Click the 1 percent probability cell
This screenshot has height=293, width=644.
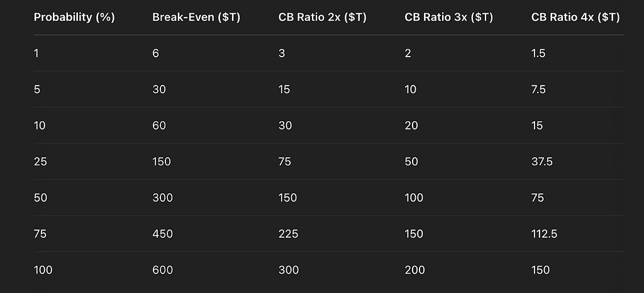point(36,53)
